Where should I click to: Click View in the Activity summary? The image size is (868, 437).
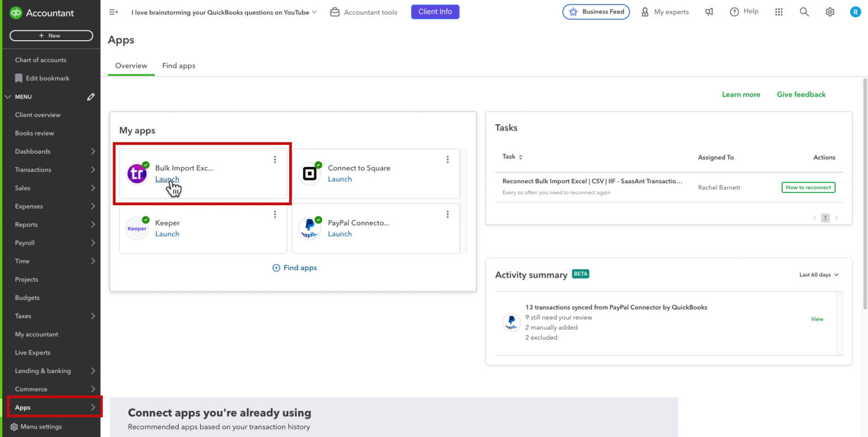pos(817,319)
